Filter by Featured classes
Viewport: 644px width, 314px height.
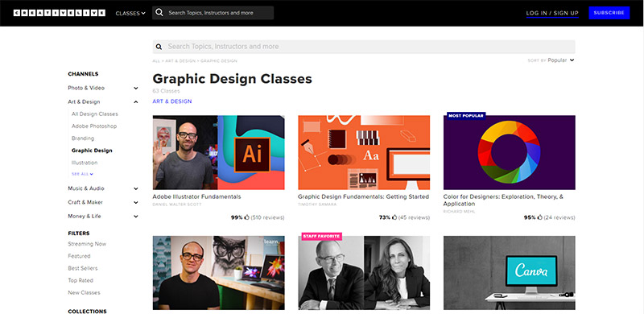(x=79, y=256)
